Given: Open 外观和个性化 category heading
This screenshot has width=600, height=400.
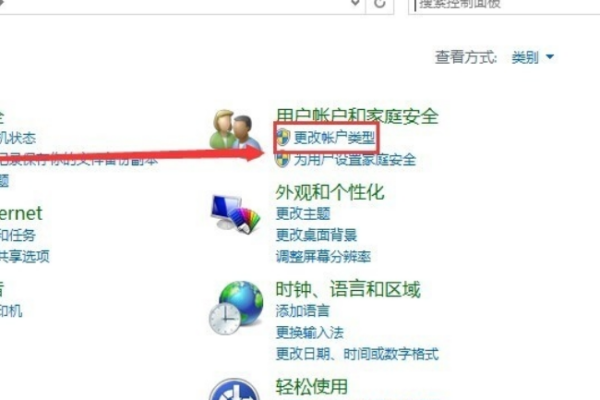Looking at the screenshot, I should 330,192.
